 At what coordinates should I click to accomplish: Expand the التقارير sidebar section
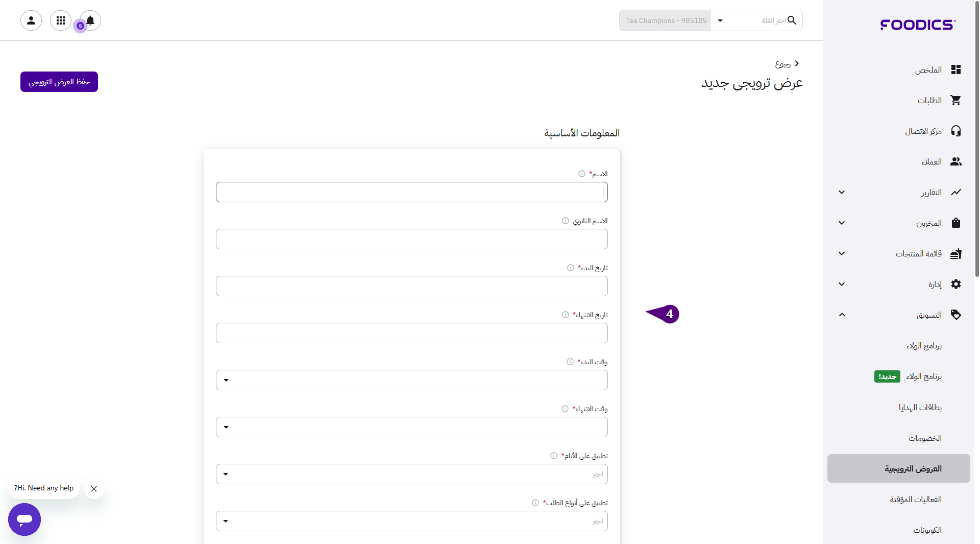point(842,192)
